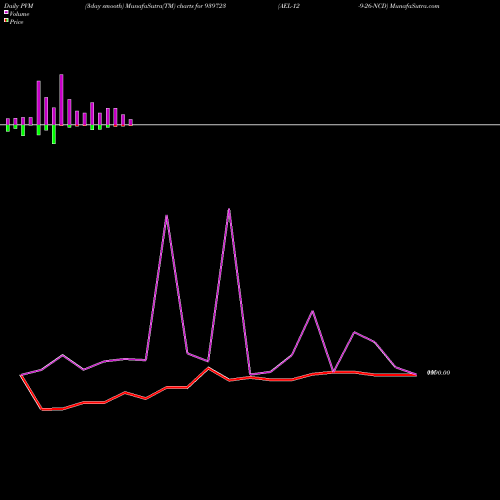
Task: Select the 'Volume' legend label
Action: (19, 14)
